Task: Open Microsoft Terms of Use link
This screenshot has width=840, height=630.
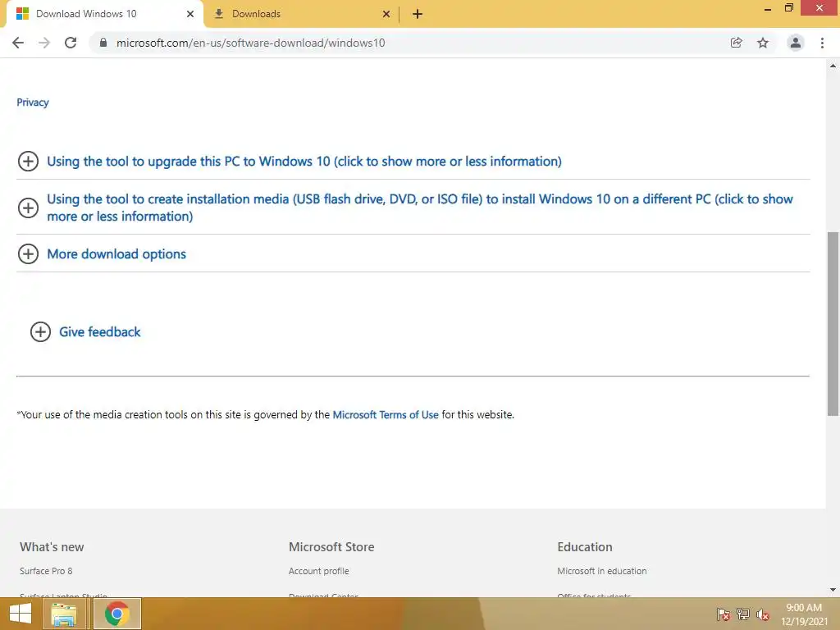Action: click(386, 414)
